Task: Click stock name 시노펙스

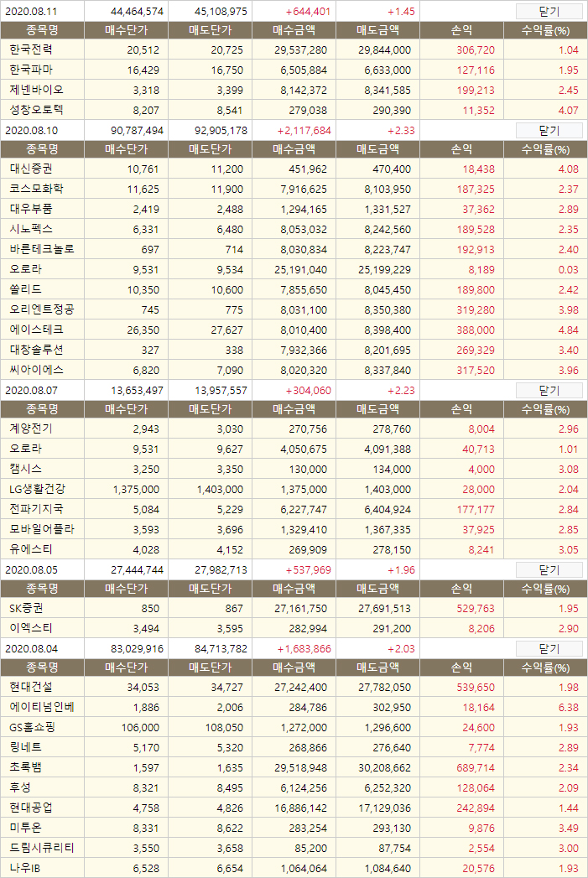Action: coord(31,230)
